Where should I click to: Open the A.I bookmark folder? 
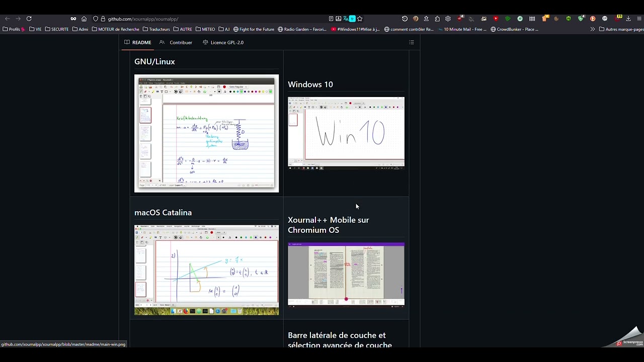(224, 29)
